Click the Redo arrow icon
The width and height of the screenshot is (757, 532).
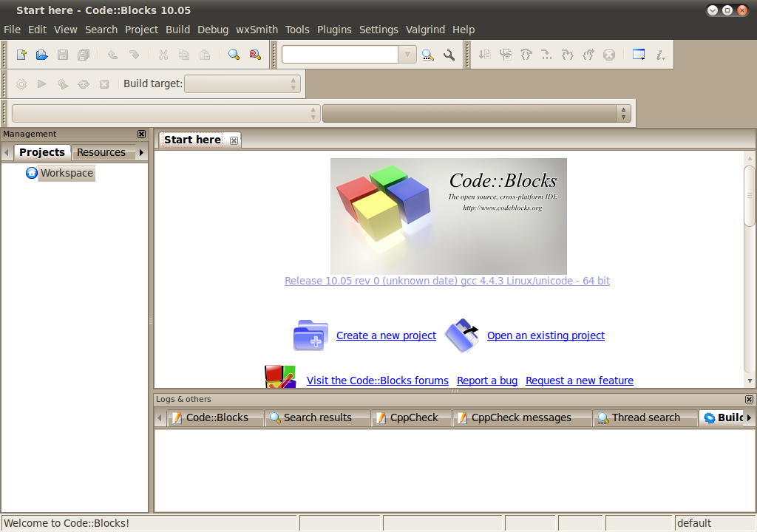(x=134, y=55)
